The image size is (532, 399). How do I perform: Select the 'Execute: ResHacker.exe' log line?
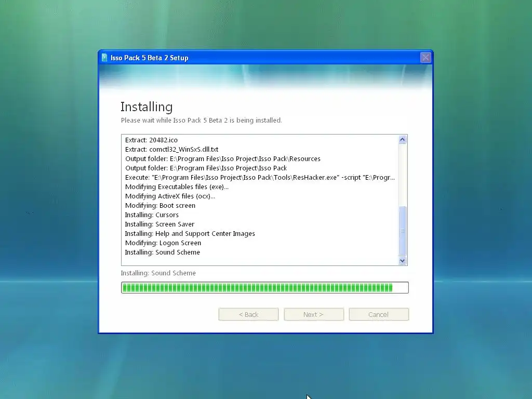pyautogui.click(x=260, y=178)
